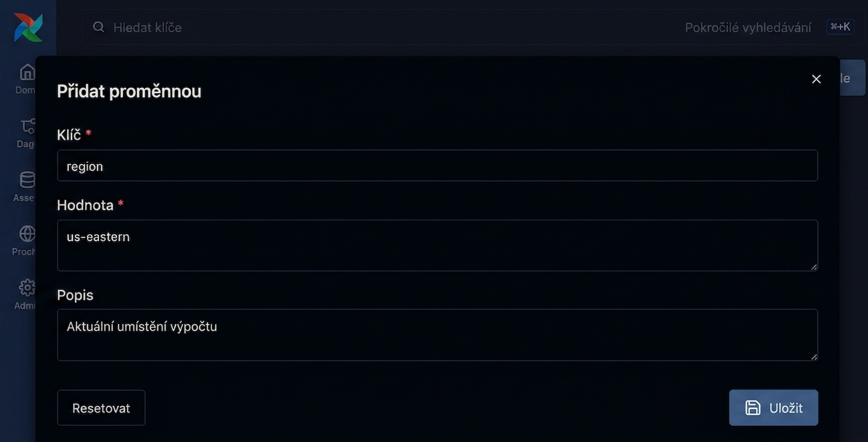Click into the Hodnota textarea

(x=438, y=245)
